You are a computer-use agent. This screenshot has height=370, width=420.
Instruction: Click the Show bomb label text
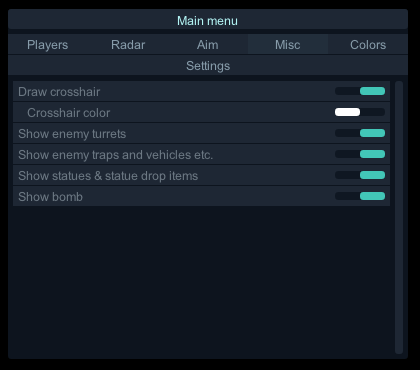click(x=50, y=197)
